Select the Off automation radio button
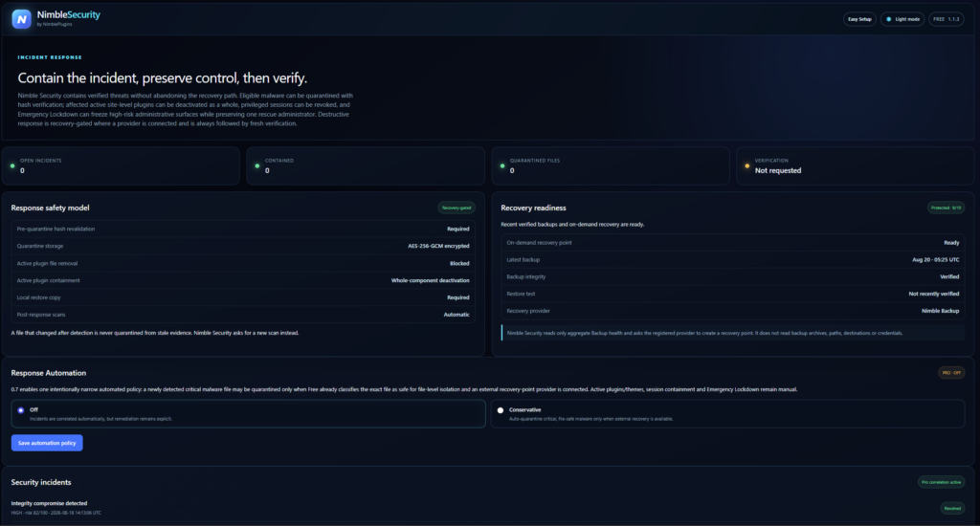Viewport: 980px width, 526px height. pos(21,410)
